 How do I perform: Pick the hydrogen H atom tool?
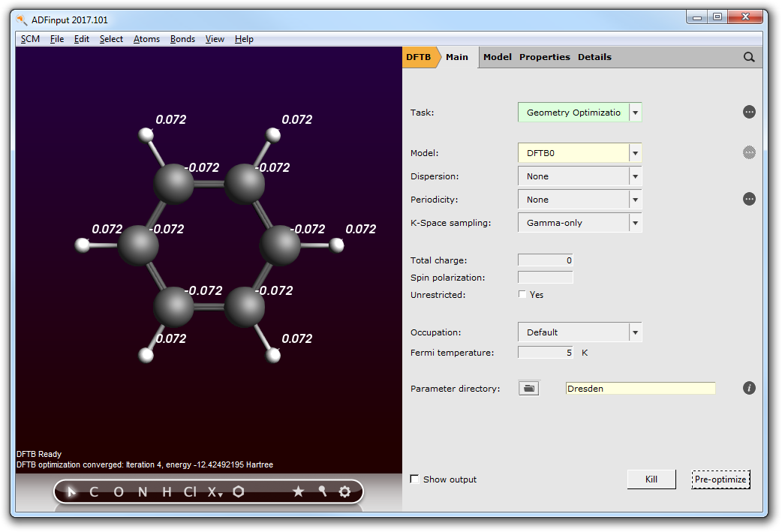(x=167, y=492)
